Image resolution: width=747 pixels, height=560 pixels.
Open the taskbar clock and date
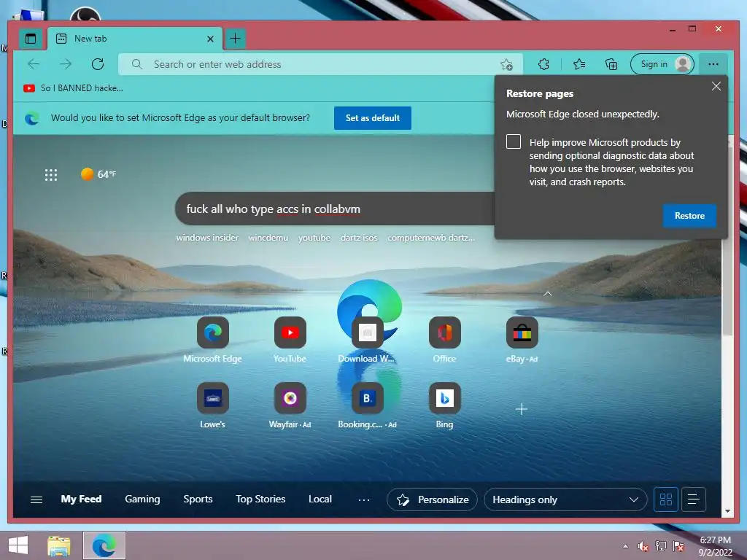pos(716,546)
